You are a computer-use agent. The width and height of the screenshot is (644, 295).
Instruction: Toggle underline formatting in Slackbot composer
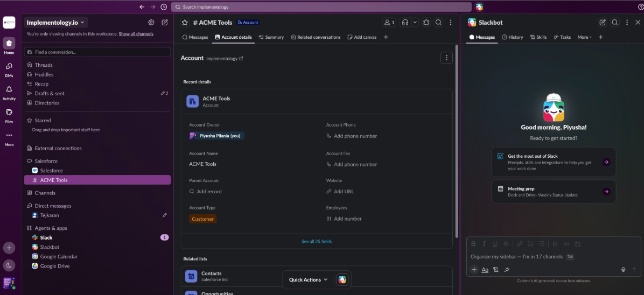(495, 244)
